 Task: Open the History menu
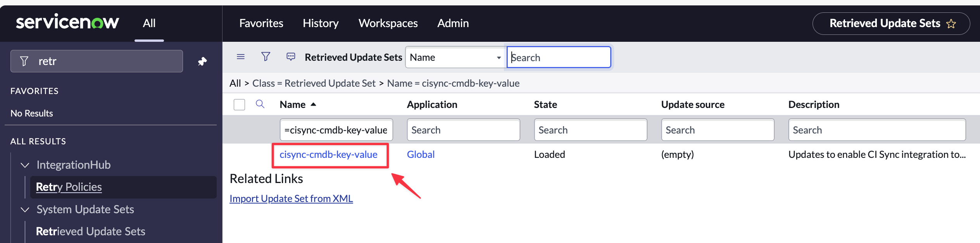point(321,23)
